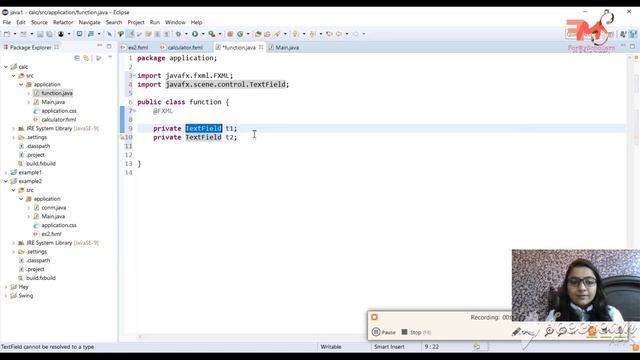
Task: Click the Save All toolbar icon
Action: [x=49, y=34]
